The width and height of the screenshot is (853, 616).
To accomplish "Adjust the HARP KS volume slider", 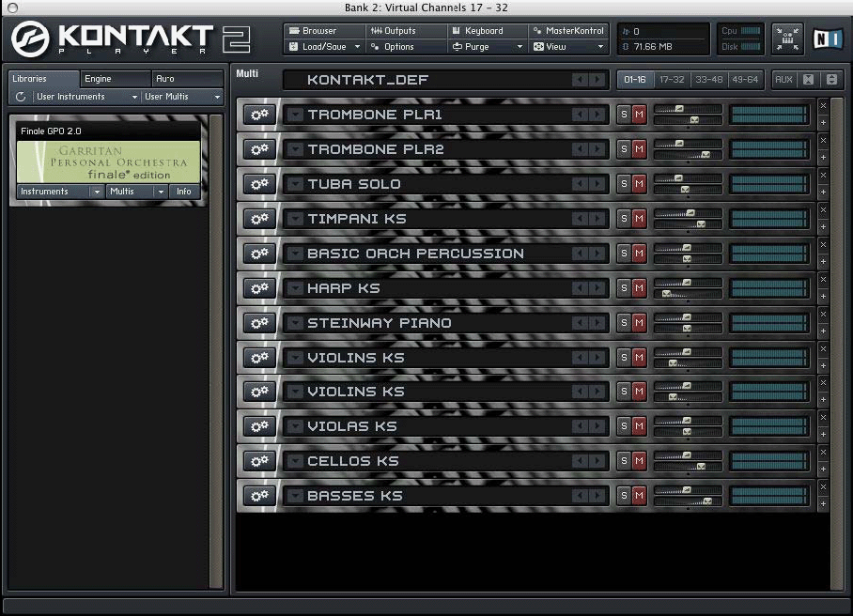I will click(x=688, y=283).
